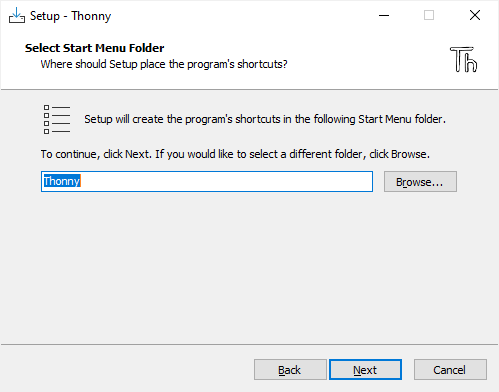Click the highlighted "Thonny" folder name text
The image size is (499, 392).
coord(62,181)
